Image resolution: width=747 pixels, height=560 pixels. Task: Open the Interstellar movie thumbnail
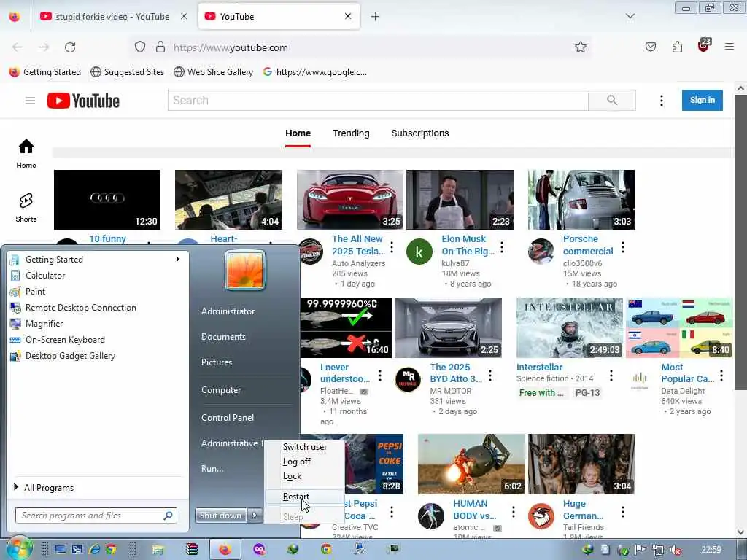coord(569,327)
